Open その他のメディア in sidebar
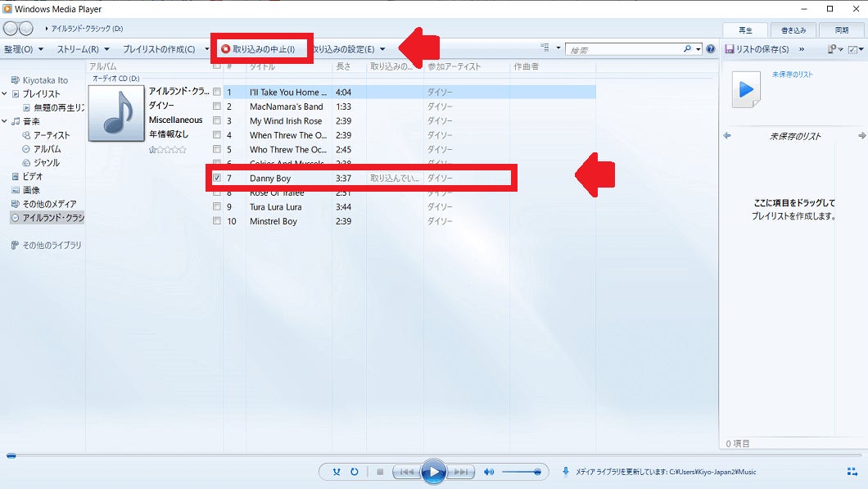 pos(44,204)
